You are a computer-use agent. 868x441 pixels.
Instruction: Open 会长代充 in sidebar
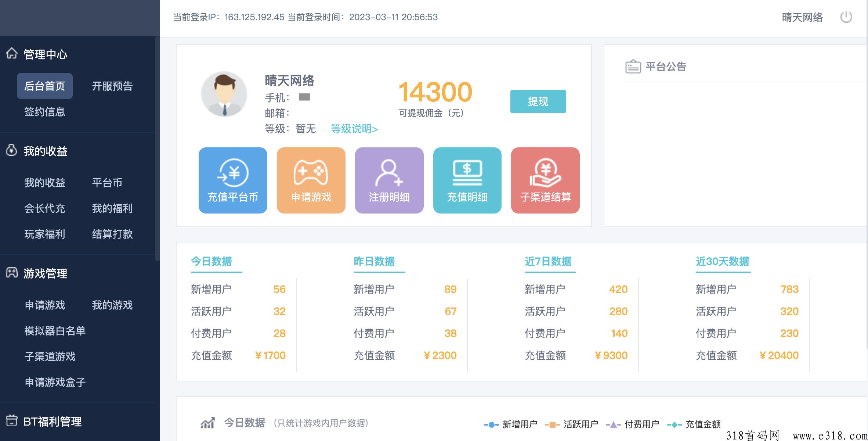[x=45, y=208]
